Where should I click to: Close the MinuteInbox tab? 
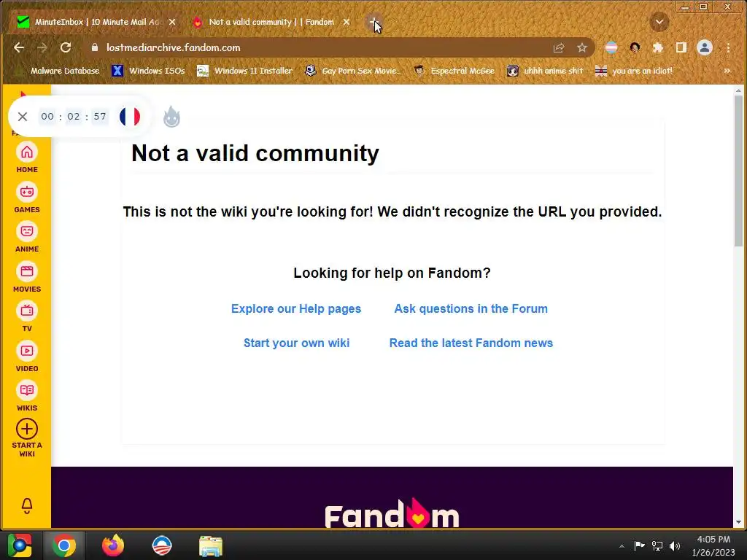(x=172, y=22)
